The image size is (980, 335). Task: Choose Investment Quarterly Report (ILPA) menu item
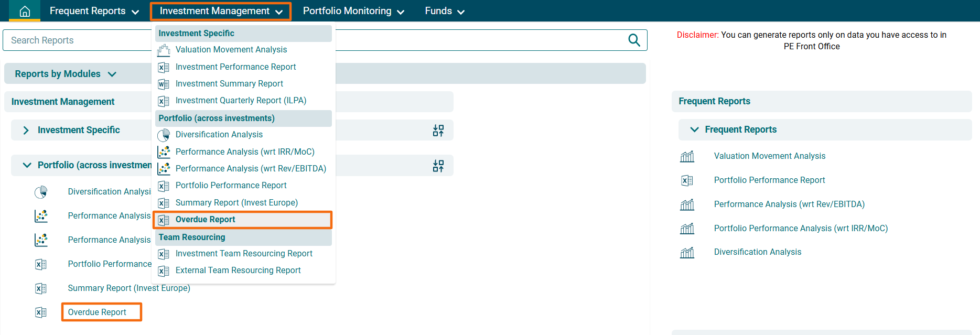pos(241,101)
